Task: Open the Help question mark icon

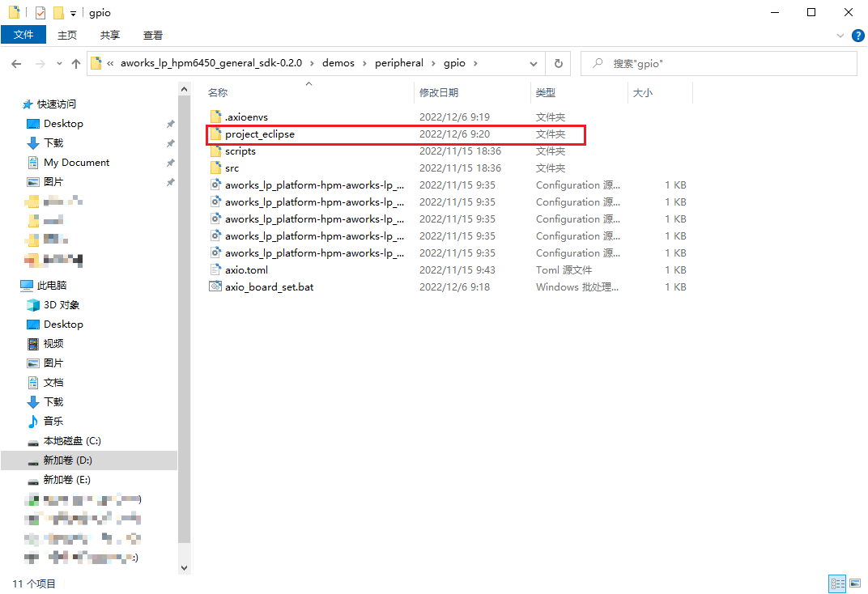Action: (x=858, y=36)
